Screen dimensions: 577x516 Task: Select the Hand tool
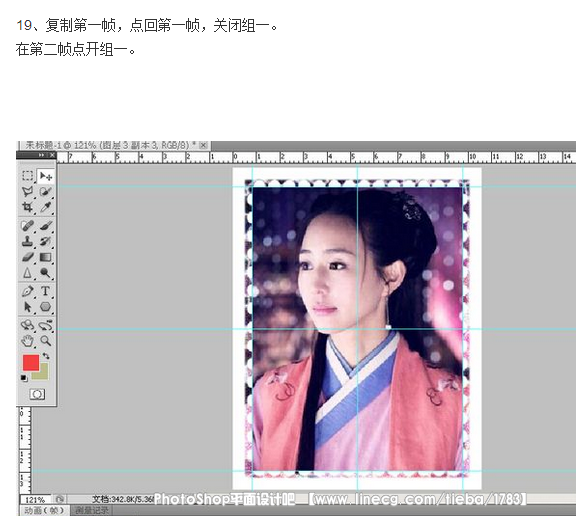click(x=28, y=341)
